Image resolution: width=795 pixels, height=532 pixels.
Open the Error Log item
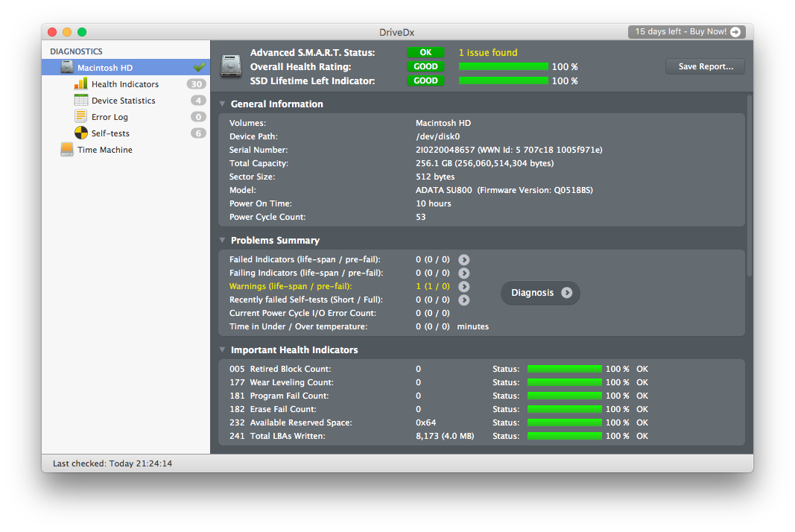pyautogui.click(x=126, y=117)
